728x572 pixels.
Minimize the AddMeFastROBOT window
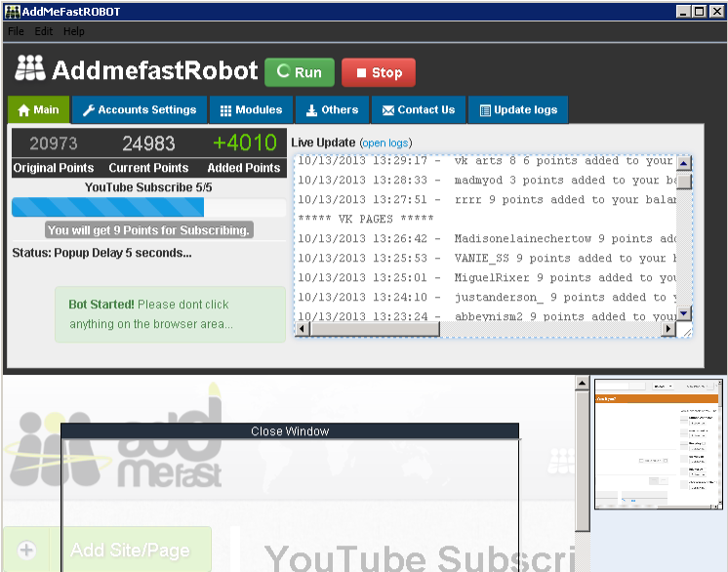point(682,12)
